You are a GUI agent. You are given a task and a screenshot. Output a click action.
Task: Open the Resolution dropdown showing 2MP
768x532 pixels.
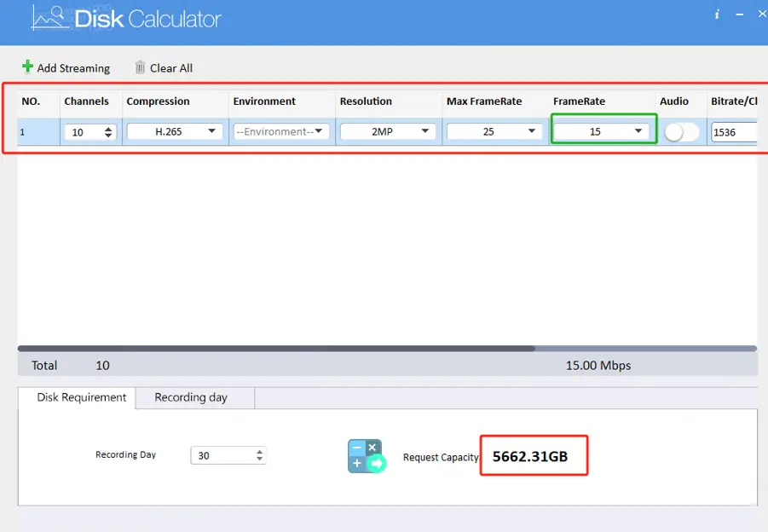click(x=388, y=131)
